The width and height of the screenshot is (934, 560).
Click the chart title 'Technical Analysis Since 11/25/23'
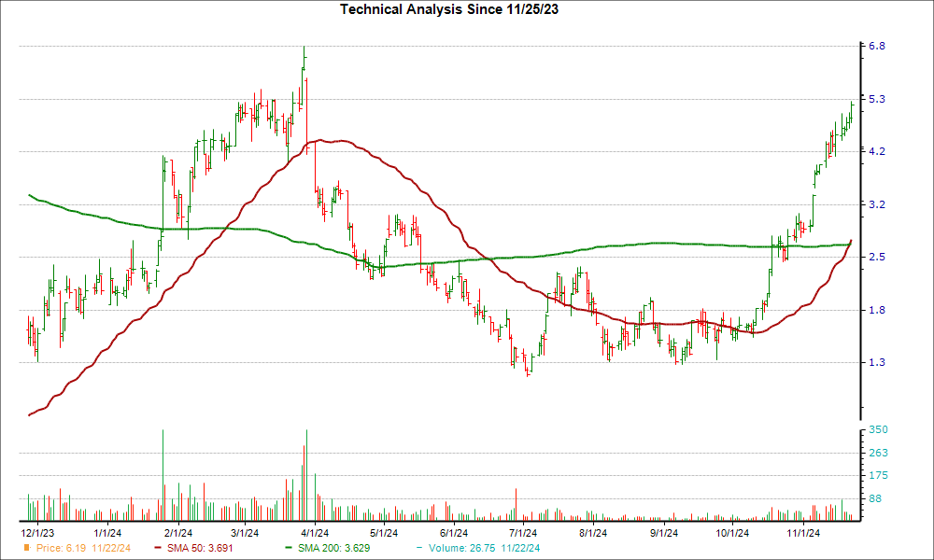[449, 9]
